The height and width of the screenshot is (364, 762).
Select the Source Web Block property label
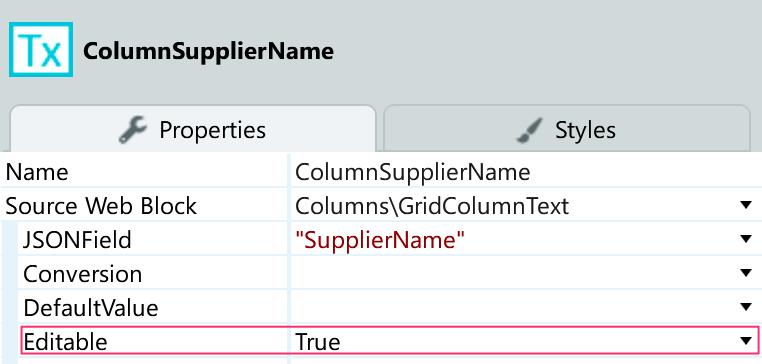pyautogui.click(x=101, y=206)
